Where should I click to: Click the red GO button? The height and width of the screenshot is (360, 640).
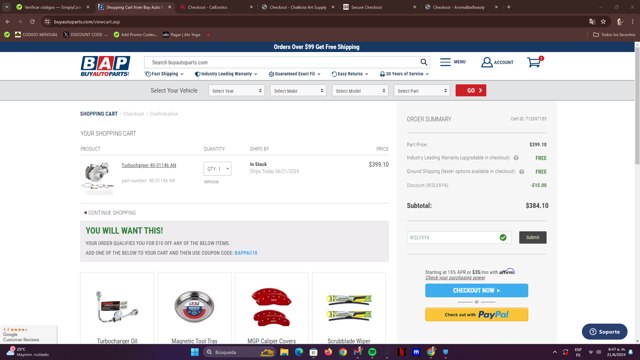coord(471,91)
